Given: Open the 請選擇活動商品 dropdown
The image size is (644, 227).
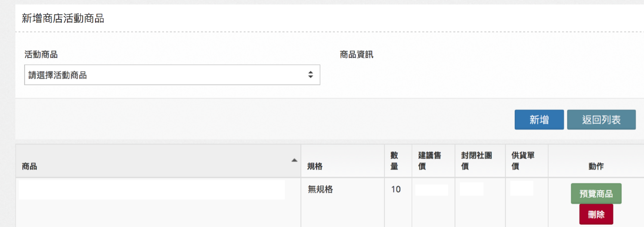Looking at the screenshot, I should [172, 75].
